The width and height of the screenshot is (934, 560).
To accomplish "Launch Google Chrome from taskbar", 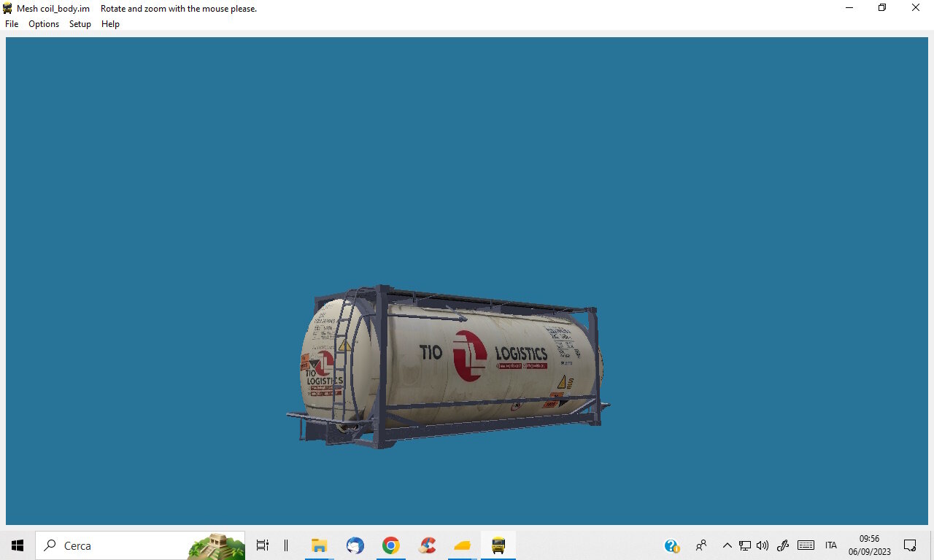I will tap(391, 545).
